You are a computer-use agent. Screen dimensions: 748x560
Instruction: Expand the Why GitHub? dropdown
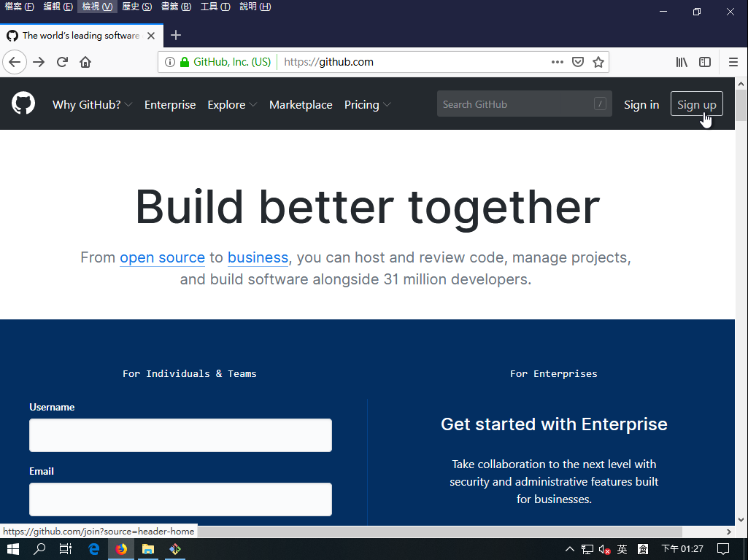pos(92,104)
